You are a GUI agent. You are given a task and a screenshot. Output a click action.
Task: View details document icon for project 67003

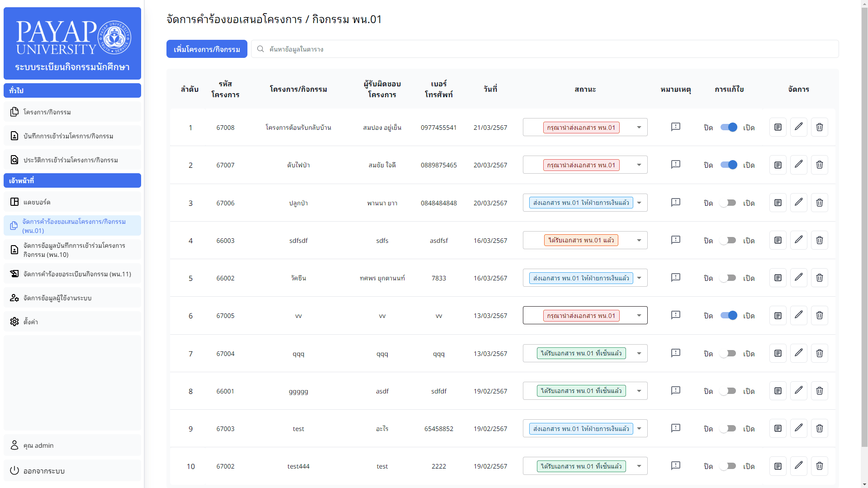778,428
